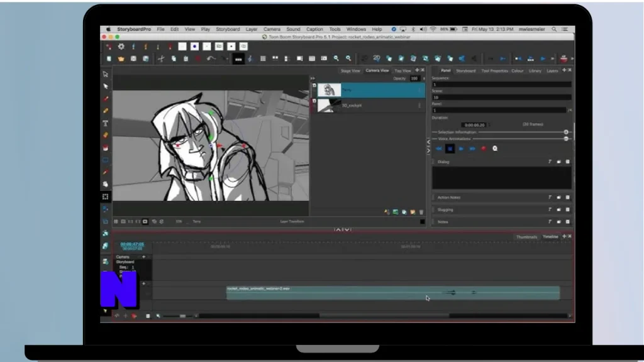This screenshot has width=644, height=362.
Task: Open options menu for the 3D_cockpit layer
Action: click(x=419, y=106)
